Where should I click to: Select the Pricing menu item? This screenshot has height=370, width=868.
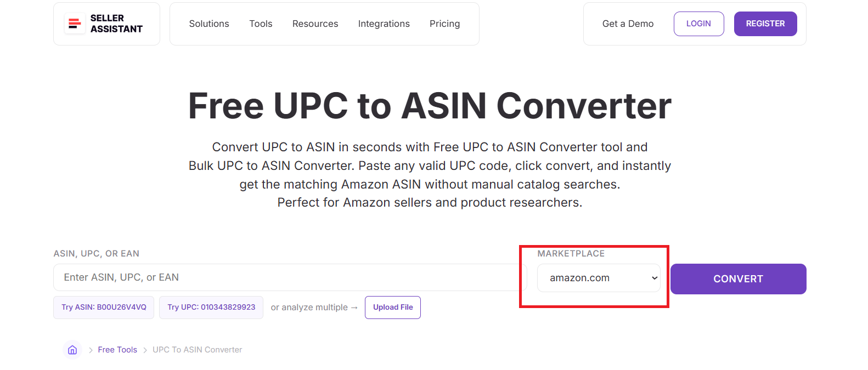tap(444, 24)
